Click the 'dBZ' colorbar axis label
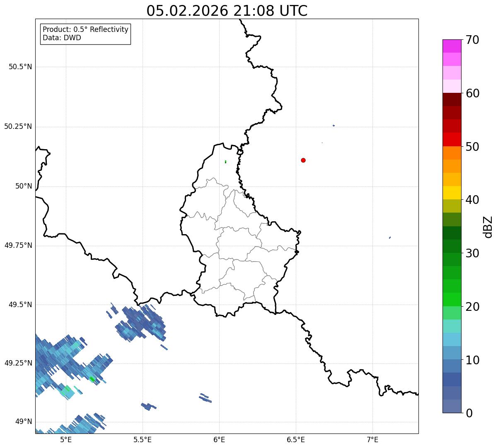498x448 pixels. tap(488, 227)
